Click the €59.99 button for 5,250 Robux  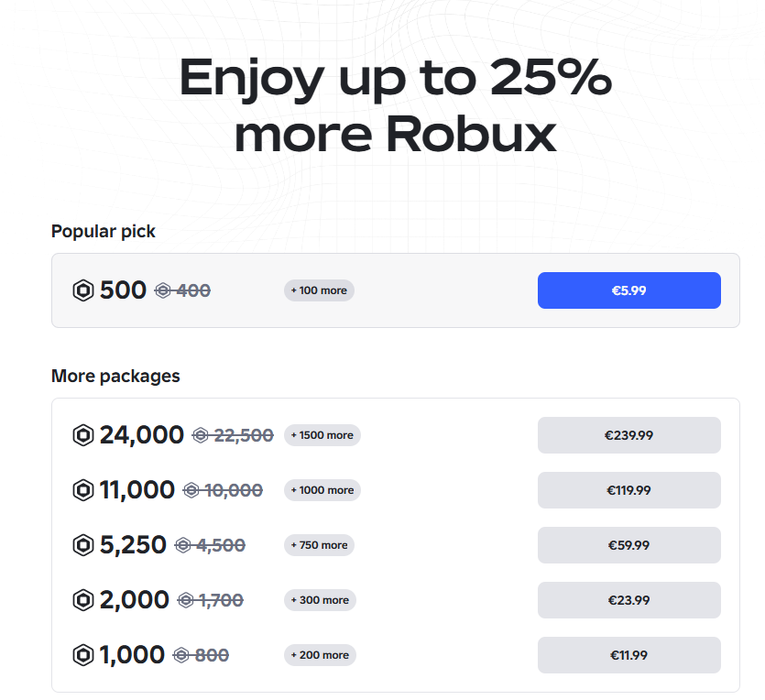[628, 544]
